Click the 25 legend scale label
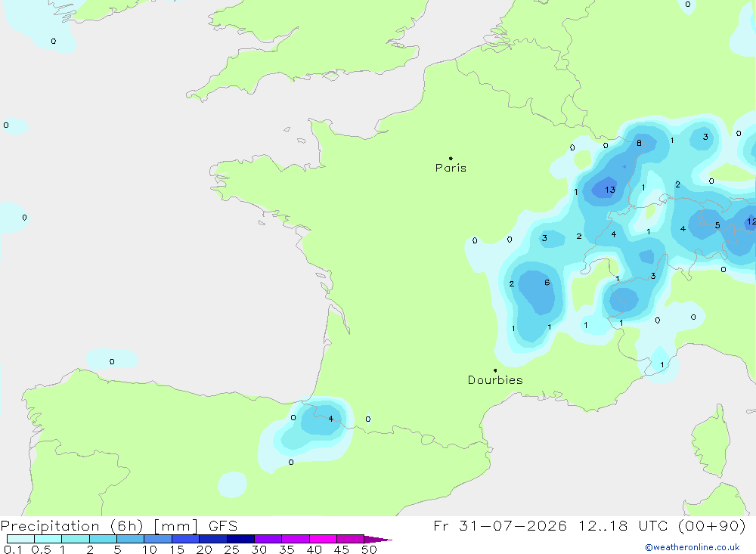The width and height of the screenshot is (756, 554). coord(231,549)
